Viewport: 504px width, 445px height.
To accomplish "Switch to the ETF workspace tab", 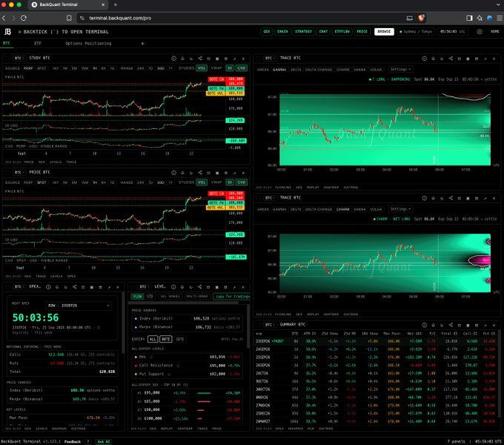I will (x=38, y=43).
